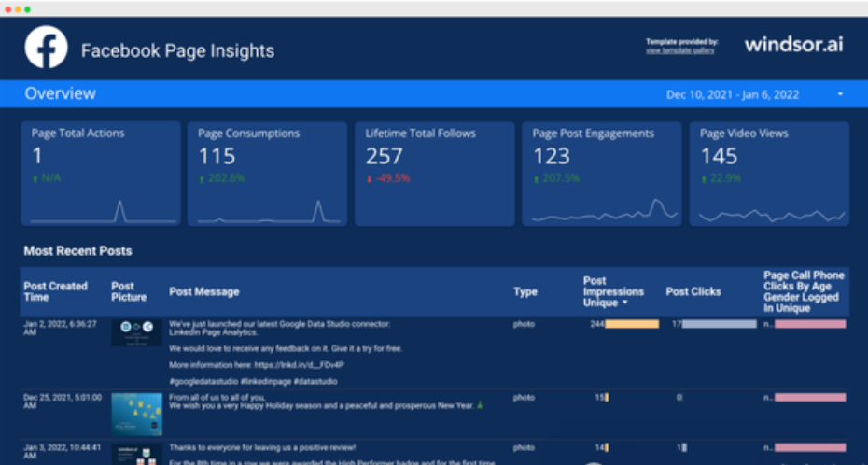Sort by the Post Clicks column header

tap(693, 291)
